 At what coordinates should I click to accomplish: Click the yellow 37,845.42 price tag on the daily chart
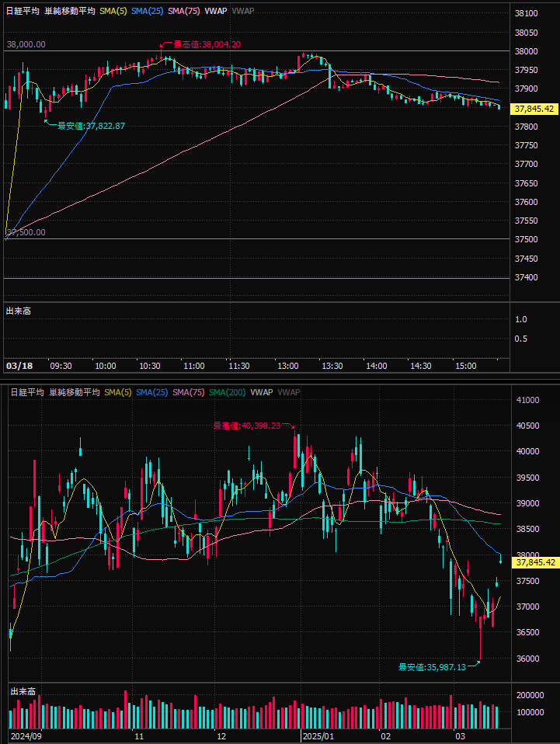[535, 563]
